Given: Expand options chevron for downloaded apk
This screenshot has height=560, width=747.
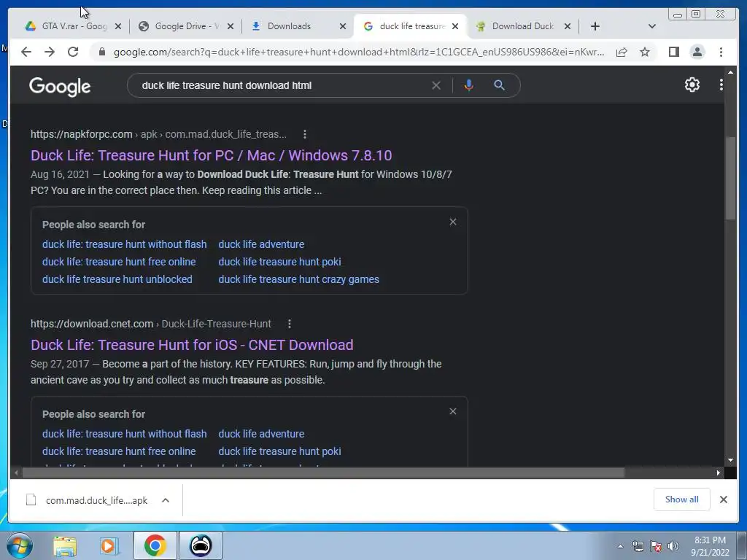Looking at the screenshot, I should point(166,500).
